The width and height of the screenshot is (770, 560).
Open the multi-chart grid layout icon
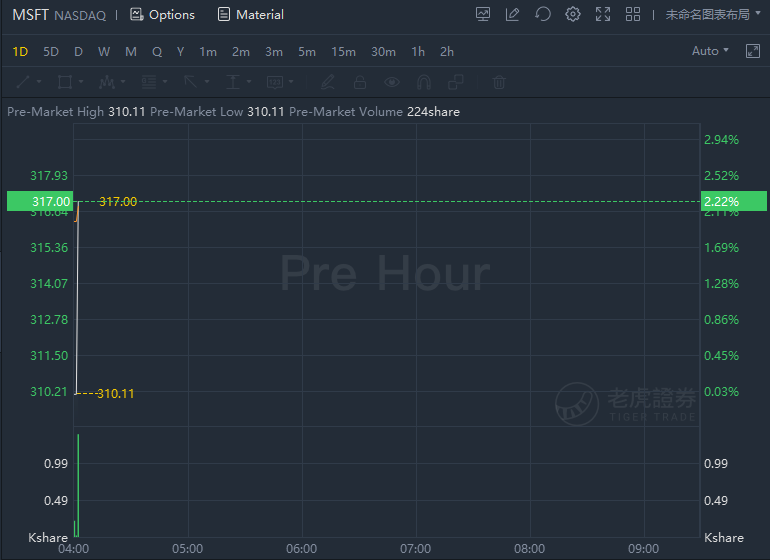tap(632, 14)
